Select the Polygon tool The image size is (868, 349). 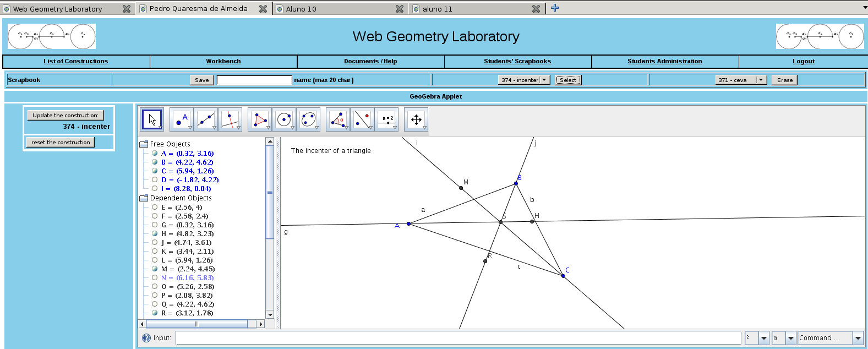click(x=260, y=119)
